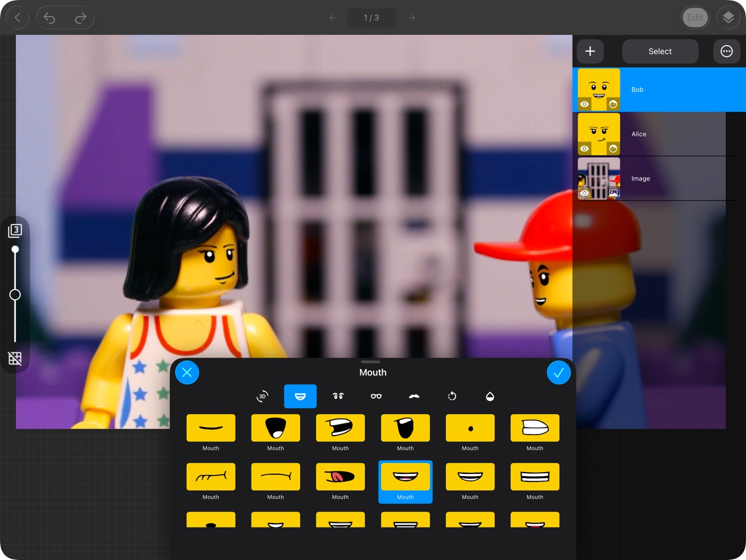
Task: Open the frames stack icon labeled 3
Action: point(15,231)
